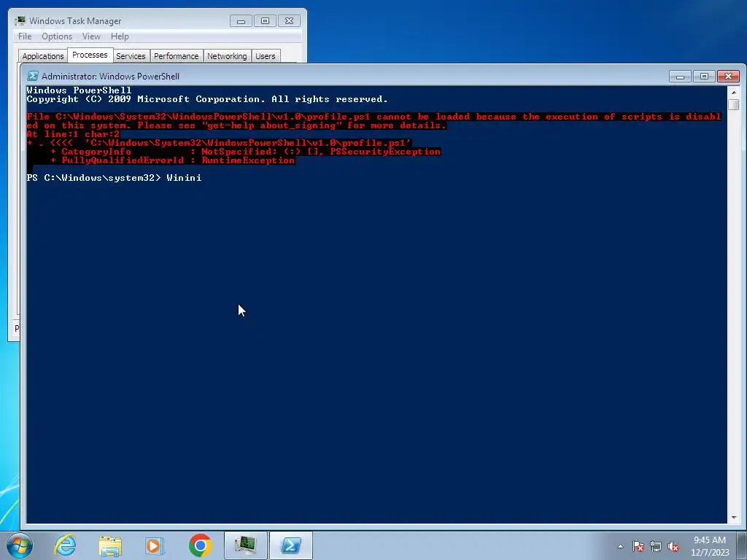747x560 pixels.
Task: Switch to the Services tab
Action: pyautogui.click(x=131, y=56)
